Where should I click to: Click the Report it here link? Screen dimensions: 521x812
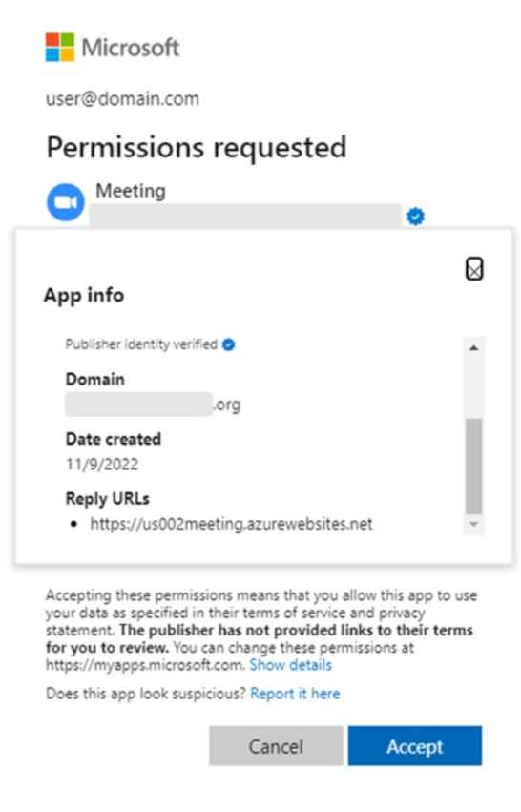(x=295, y=694)
